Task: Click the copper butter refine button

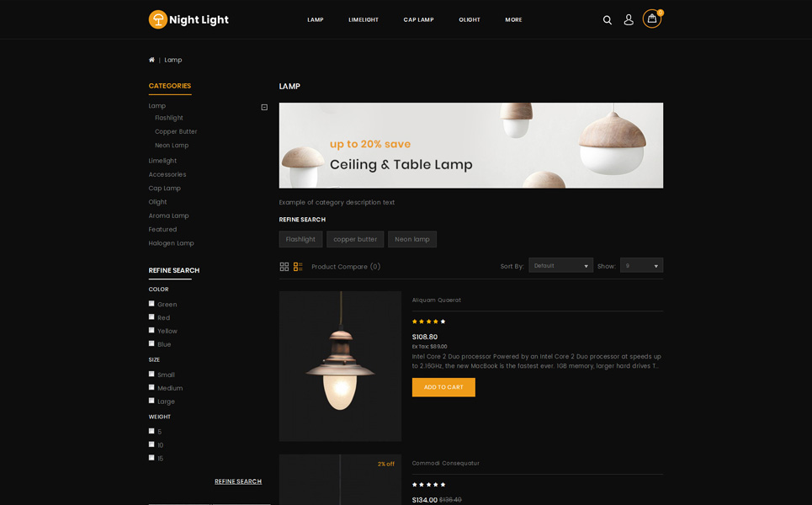Action: tap(355, 239)
